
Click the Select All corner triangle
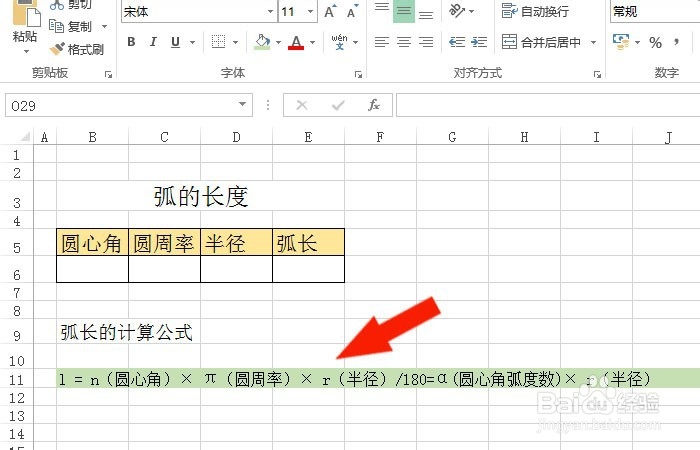point(25,136)
